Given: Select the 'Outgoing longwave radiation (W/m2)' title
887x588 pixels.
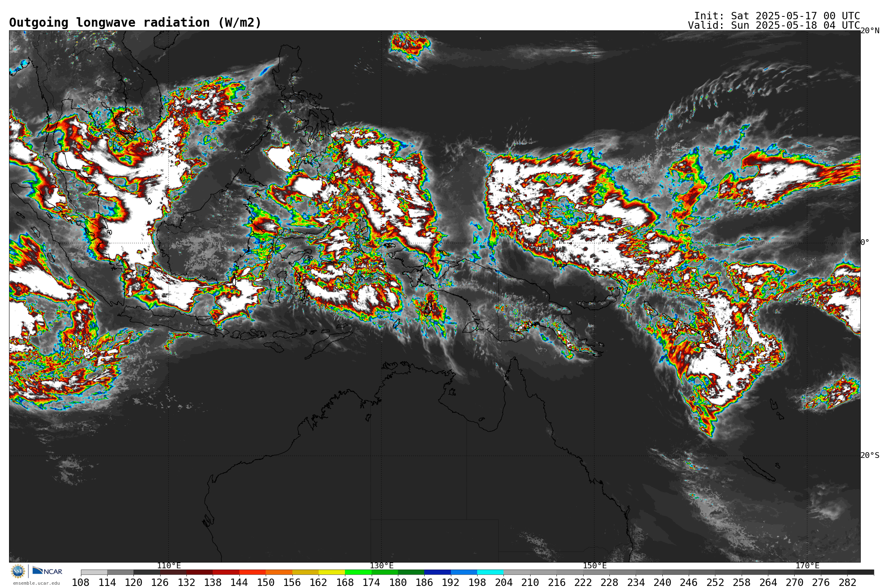Looking at the screenshot, I should click(x=135, y=23).
